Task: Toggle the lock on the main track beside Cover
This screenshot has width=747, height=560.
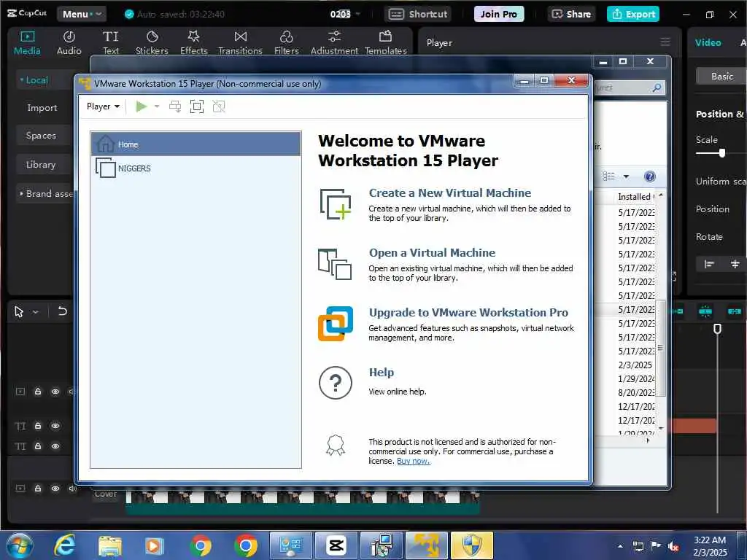Action: click(x=38, y=488)
